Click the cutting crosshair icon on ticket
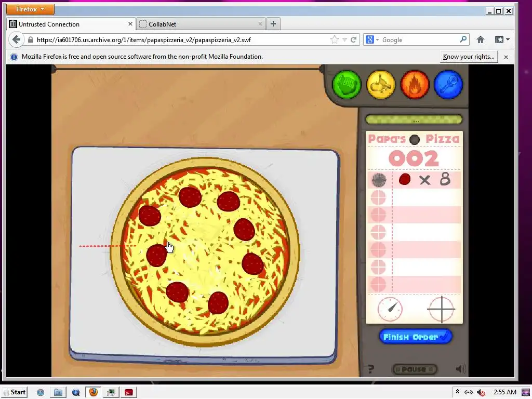The image size is (532, 399). pos(441,309)
